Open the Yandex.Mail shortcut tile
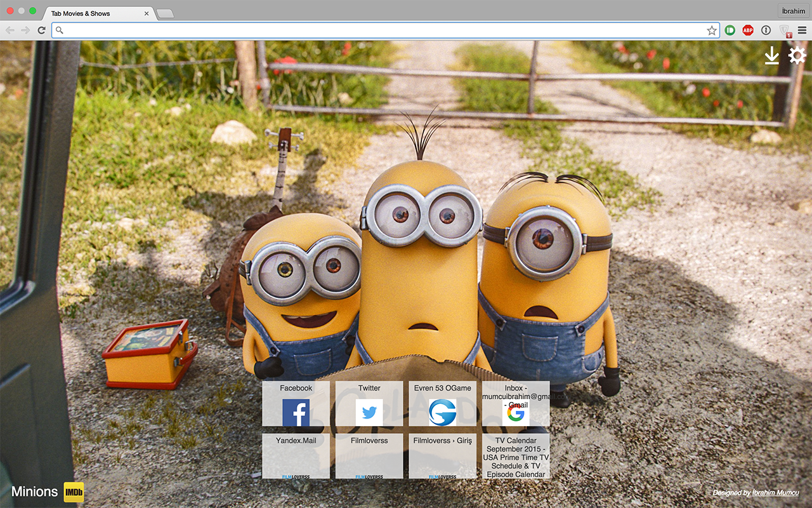Image resolution: width=812 pixels, height=508 pixels. pyautogui.click(x=296, y=457)
